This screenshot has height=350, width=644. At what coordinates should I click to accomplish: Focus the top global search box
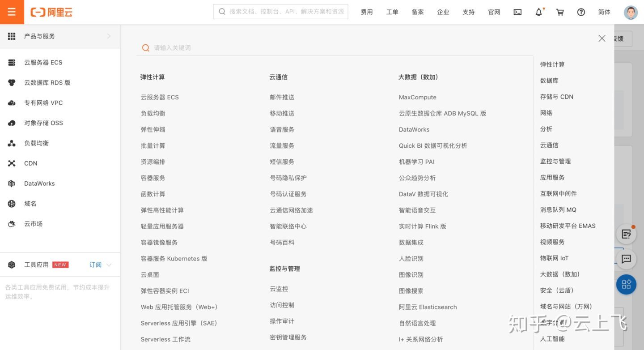coord(280,12)
